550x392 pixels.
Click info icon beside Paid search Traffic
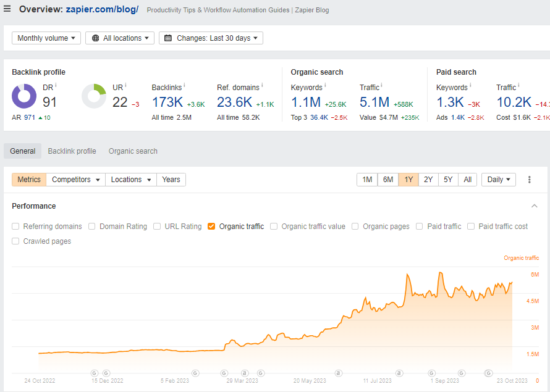tap(518, 85)
